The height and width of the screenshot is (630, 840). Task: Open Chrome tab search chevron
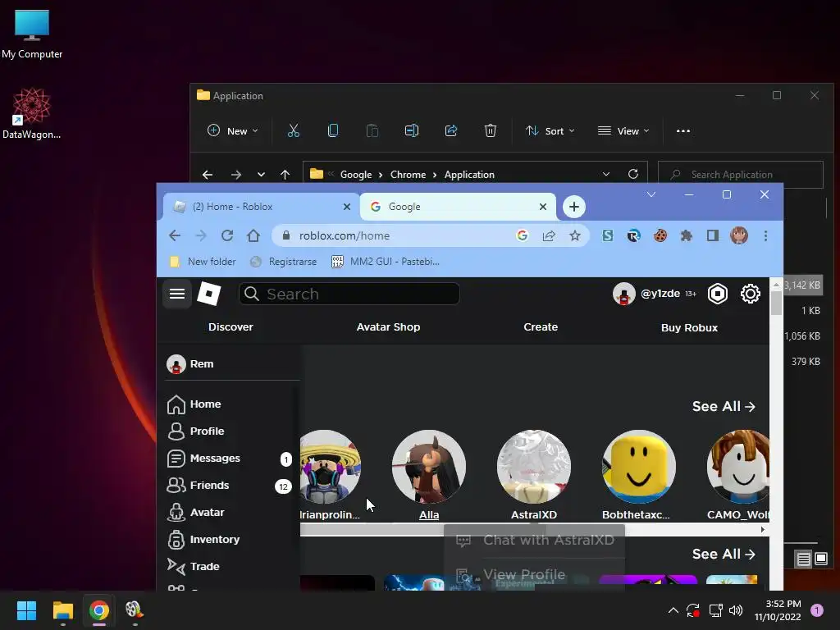(x=651, y=194)
